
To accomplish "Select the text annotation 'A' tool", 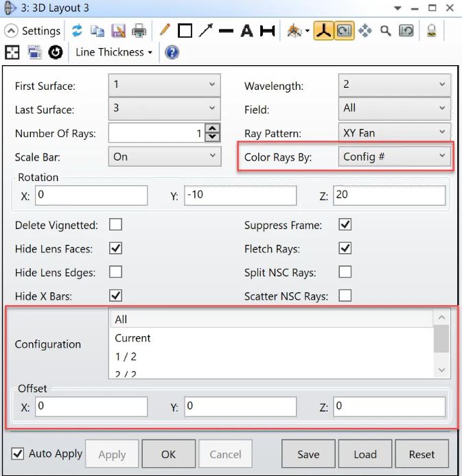I will click(x=246, y=31).
